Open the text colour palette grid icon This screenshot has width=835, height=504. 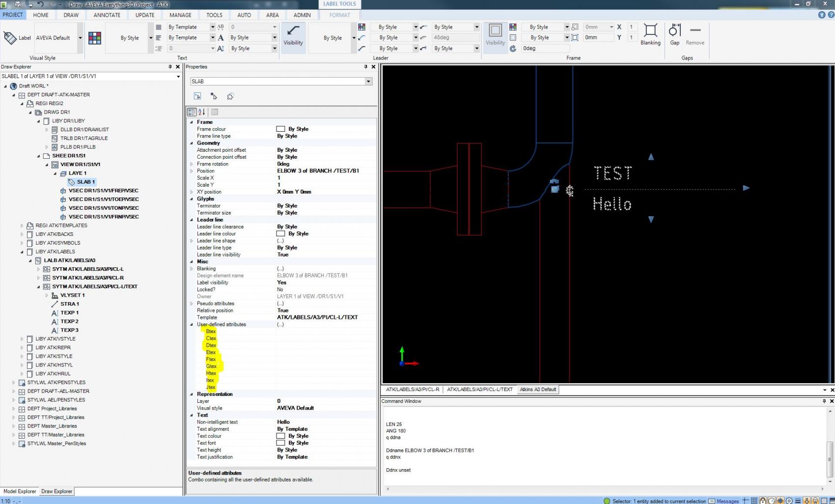pyautogui.click(x=95, y=38)
